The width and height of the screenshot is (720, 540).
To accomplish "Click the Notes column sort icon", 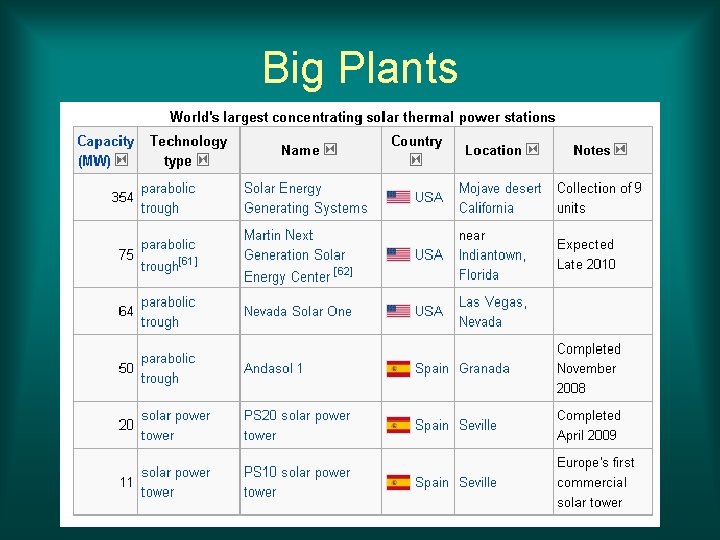I will (x=620, y=149).
